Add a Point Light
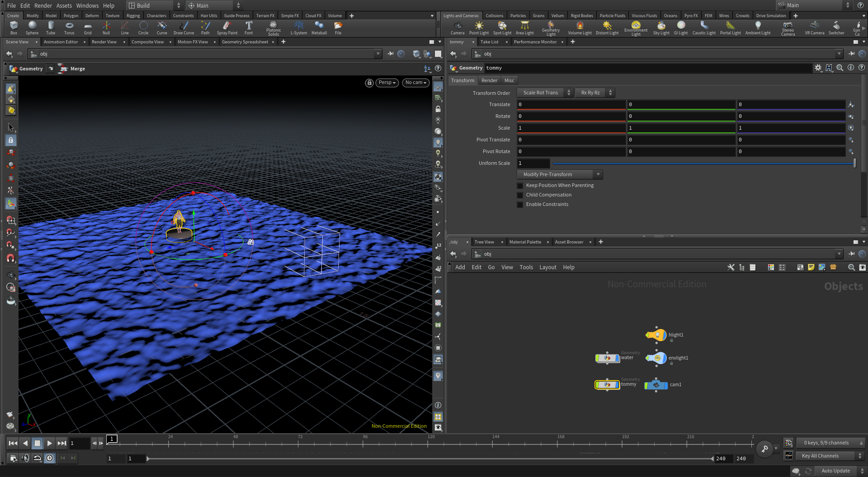The image size is (868, 477). tap(479, 28)
